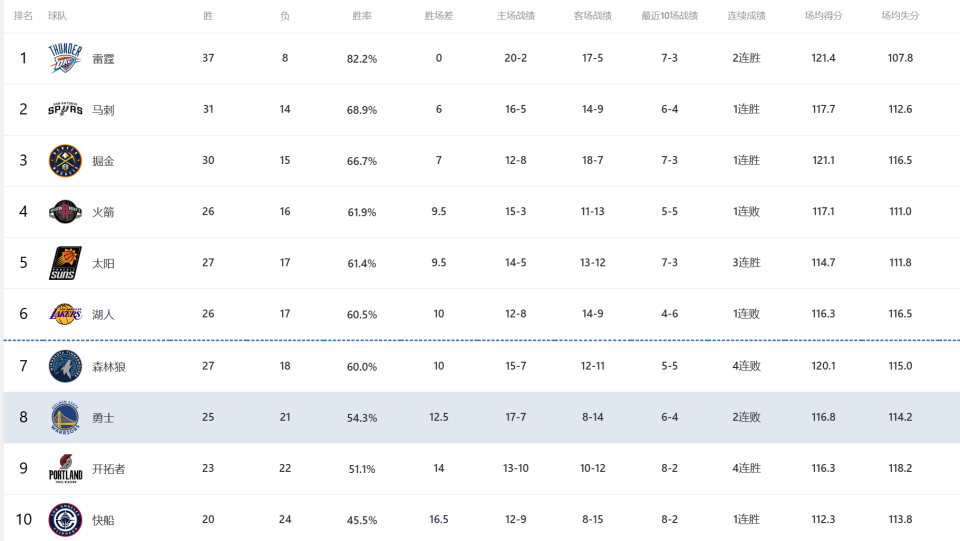Viewport: 960px width, 541px height.
Task: Click the Warriors team logo
Action: [x=66, y=417]
